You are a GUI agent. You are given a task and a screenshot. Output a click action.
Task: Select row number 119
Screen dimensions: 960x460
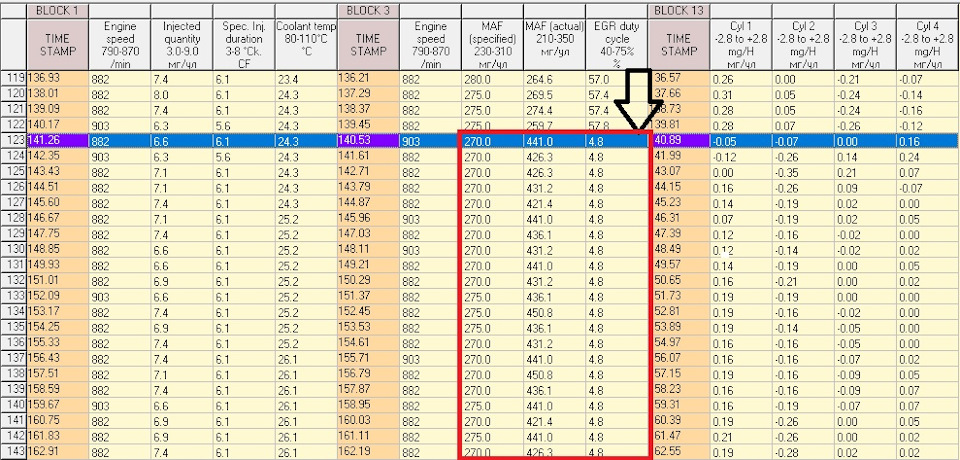(13, 79)
